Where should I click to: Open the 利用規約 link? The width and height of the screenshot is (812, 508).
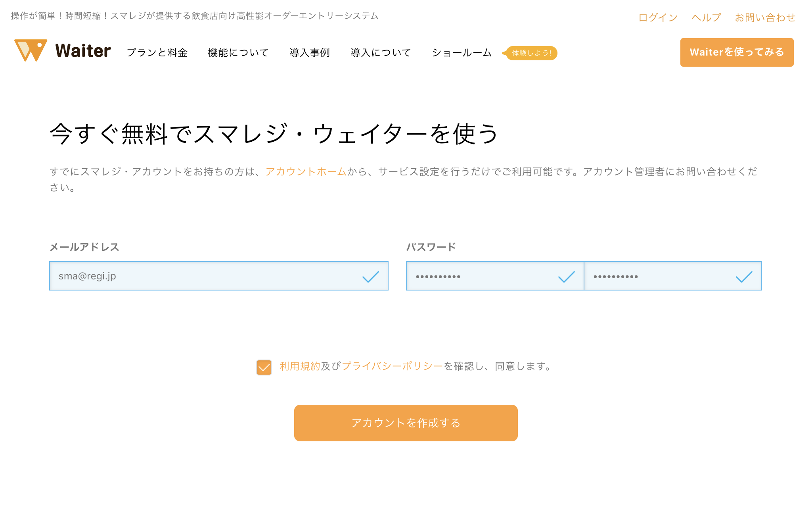tap(300, 366)
